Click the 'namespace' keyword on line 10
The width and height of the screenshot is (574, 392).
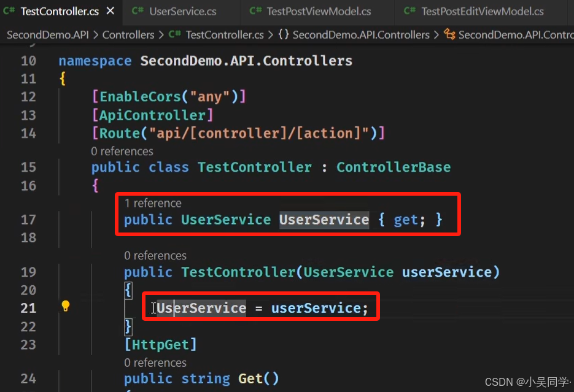click(x=95, y=61)
